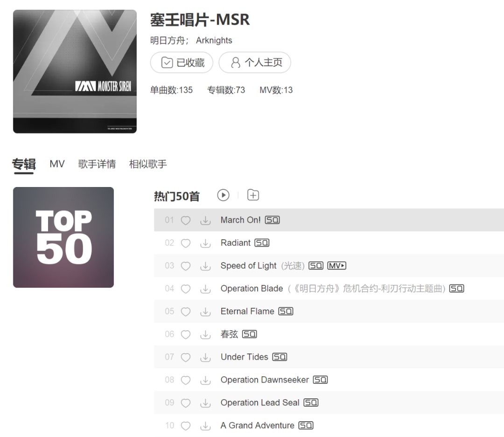Download the song Operation Blade
504x437 pixels.
click(x=205, y=289)
